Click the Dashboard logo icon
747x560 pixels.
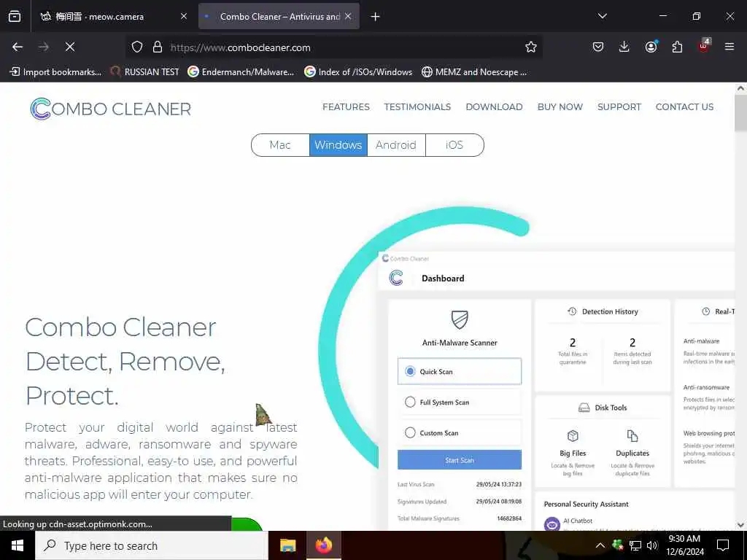(x=396, y=278)
